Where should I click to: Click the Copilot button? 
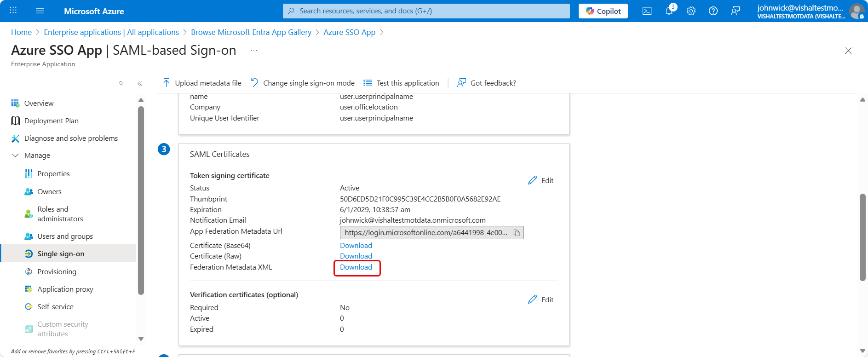coord(603,11)
